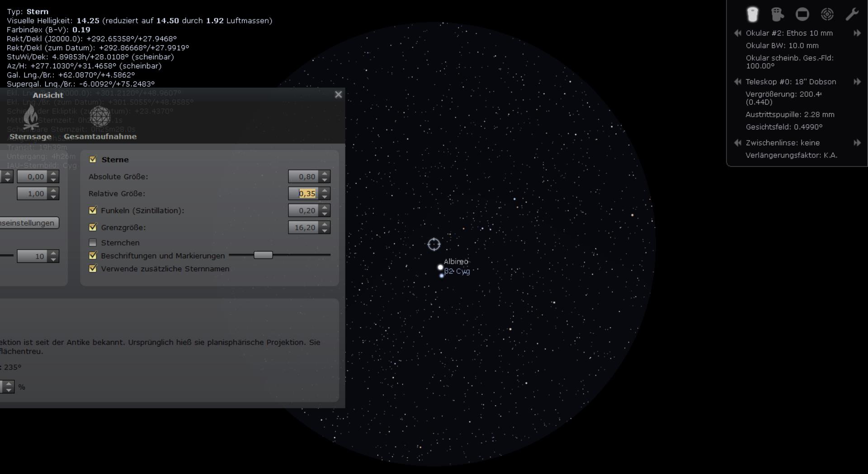
Task: Click the Okular #2: Ethos 10 mm text
Action: 789,33
